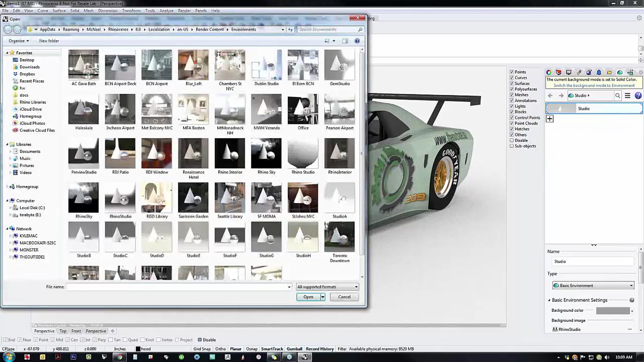Toggle Gumball in the status bar

[294, 349]
